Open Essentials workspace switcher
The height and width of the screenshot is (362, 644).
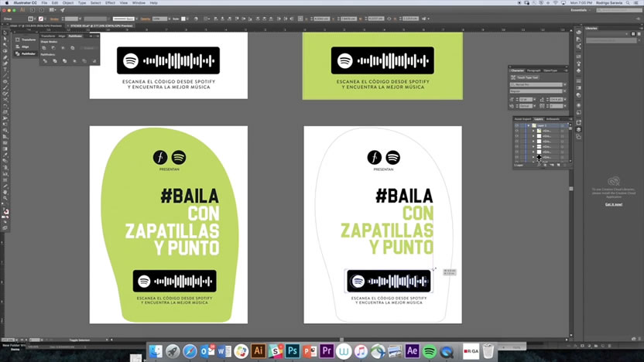pyautogui.click(x=581, y=10)
